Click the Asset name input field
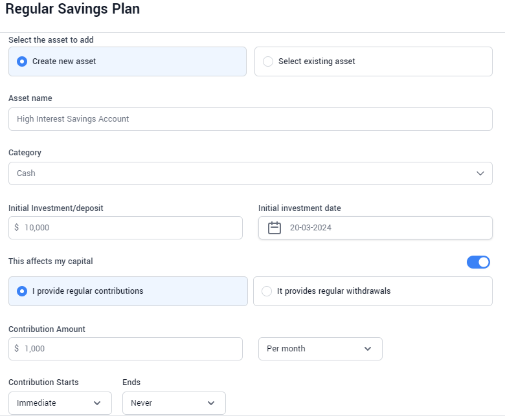The width and height of the screenshot is (505, 420). [x=251, y=119]
